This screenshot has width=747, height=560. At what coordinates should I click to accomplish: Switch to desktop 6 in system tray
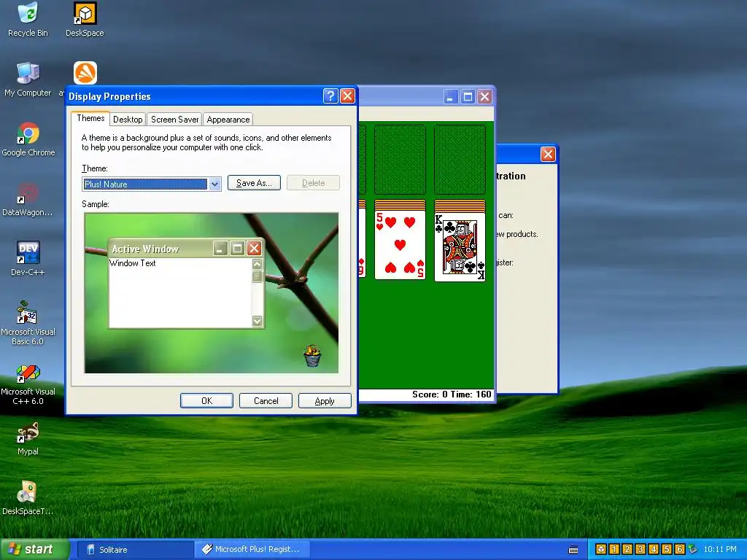679,550
